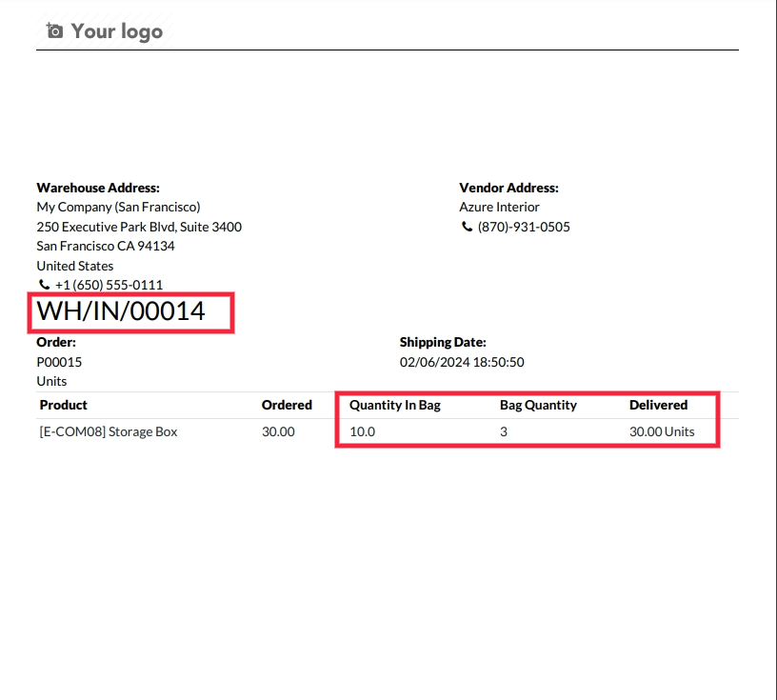Screen dimensions: 777x700
Task: Click product '[E-COM08] Storage Box'
Action: (x=108, y=431)
